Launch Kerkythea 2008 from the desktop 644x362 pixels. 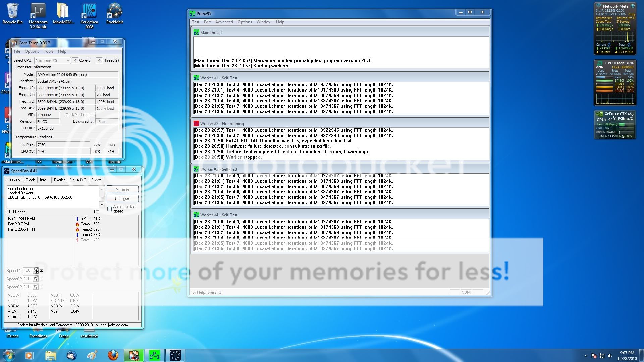(x=89, y=16)
